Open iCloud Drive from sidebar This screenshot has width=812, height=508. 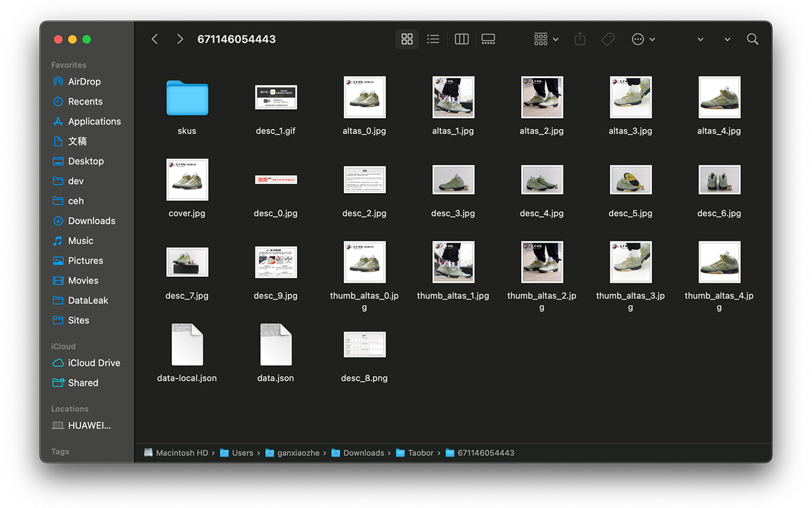[94, 363]
